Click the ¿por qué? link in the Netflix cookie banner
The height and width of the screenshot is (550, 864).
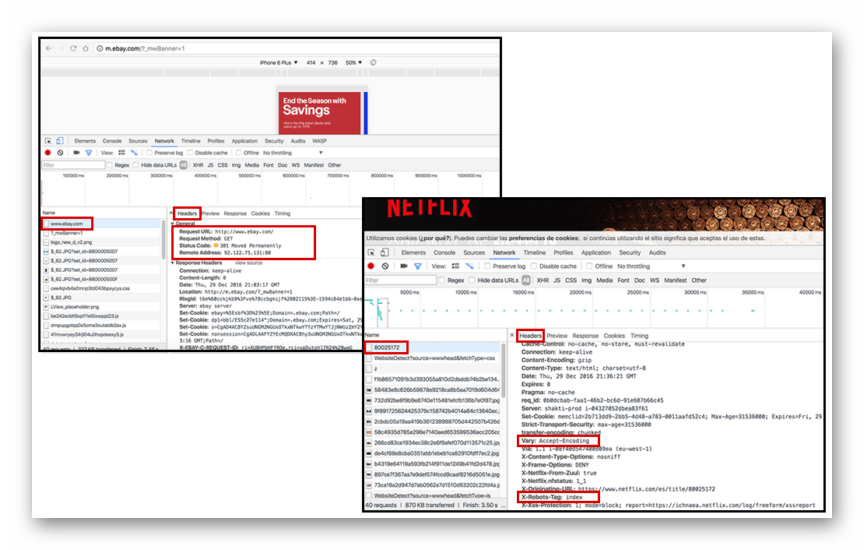pyautogui.click(x=434, y=238)
